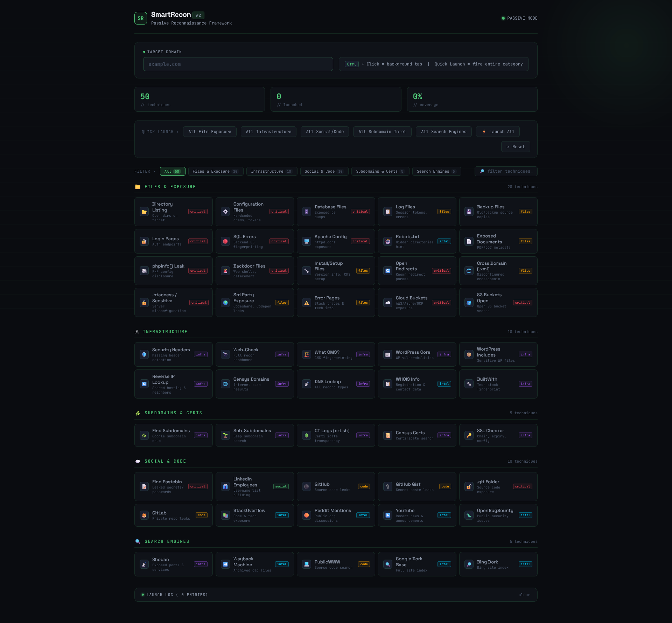Click the LAUNCH LOG (0 ENTRIES) label

[177, 595]
